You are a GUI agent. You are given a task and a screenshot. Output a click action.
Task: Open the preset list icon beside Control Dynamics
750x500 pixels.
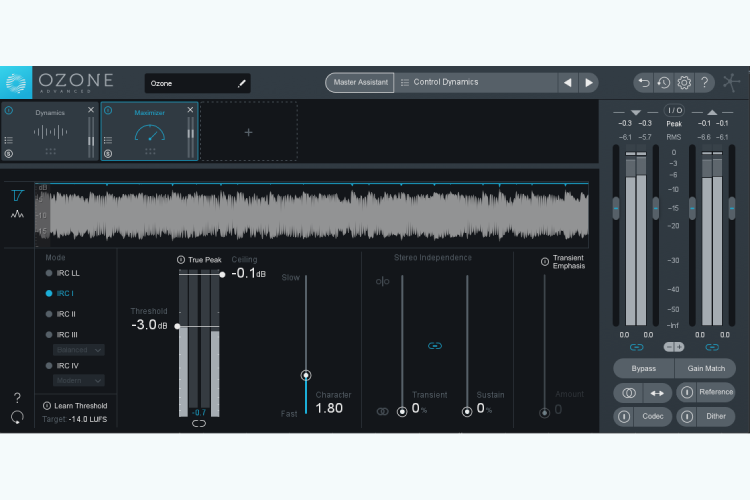(405, 82)
